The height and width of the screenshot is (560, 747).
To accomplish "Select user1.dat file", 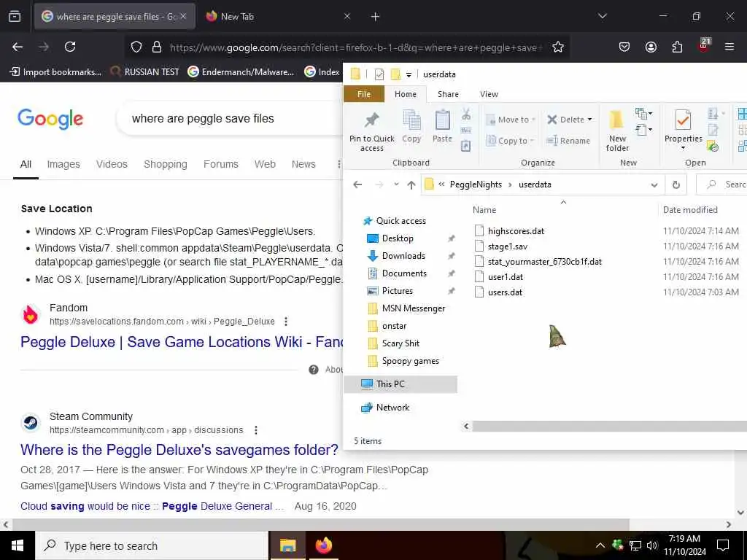I will coord(506,276).
